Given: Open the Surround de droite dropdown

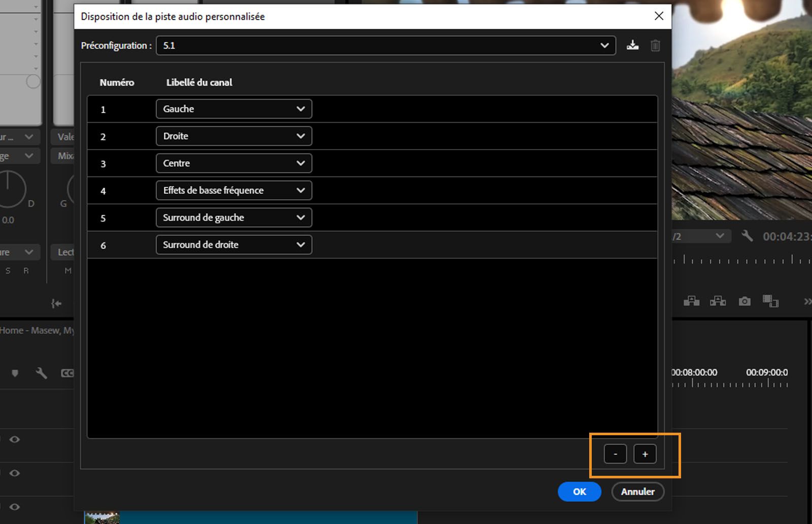Looking at the screenshot, I should click(x=234, y=244).
